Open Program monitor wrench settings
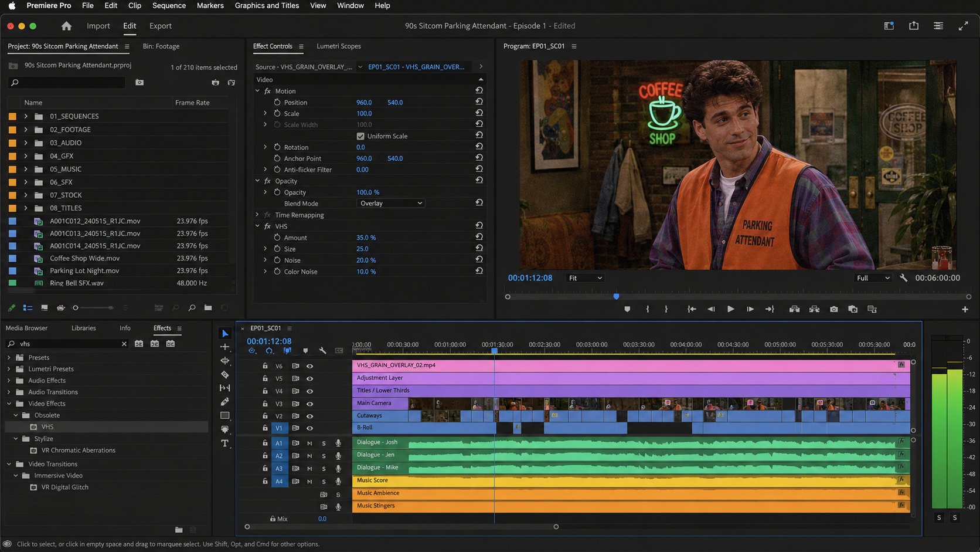This screenshot has width=980, height=552. click(903, 278)
